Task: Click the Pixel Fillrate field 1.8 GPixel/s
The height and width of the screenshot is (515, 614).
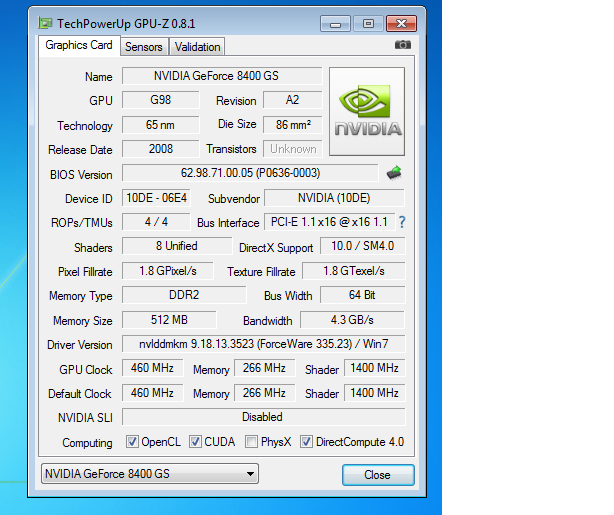Action: (168, 271)
